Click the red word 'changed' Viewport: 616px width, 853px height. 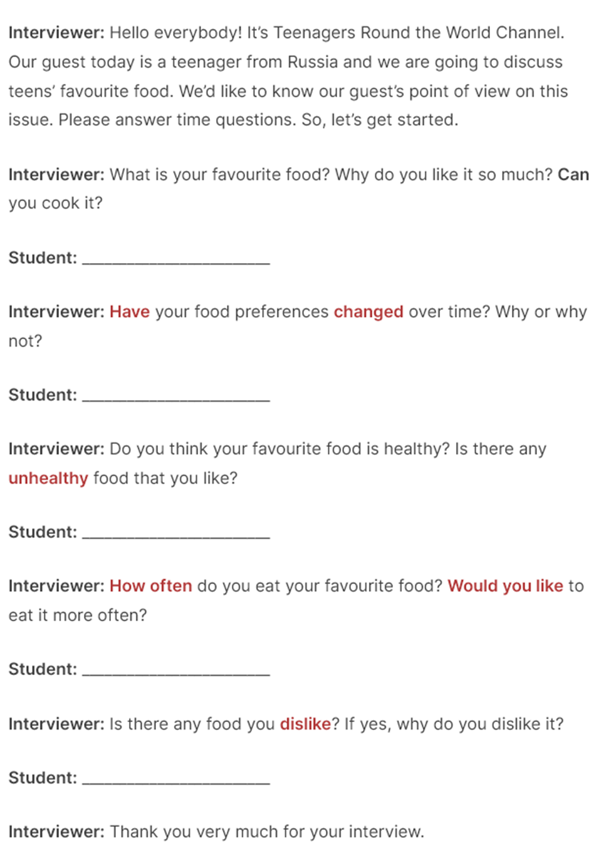pos(368,311)
